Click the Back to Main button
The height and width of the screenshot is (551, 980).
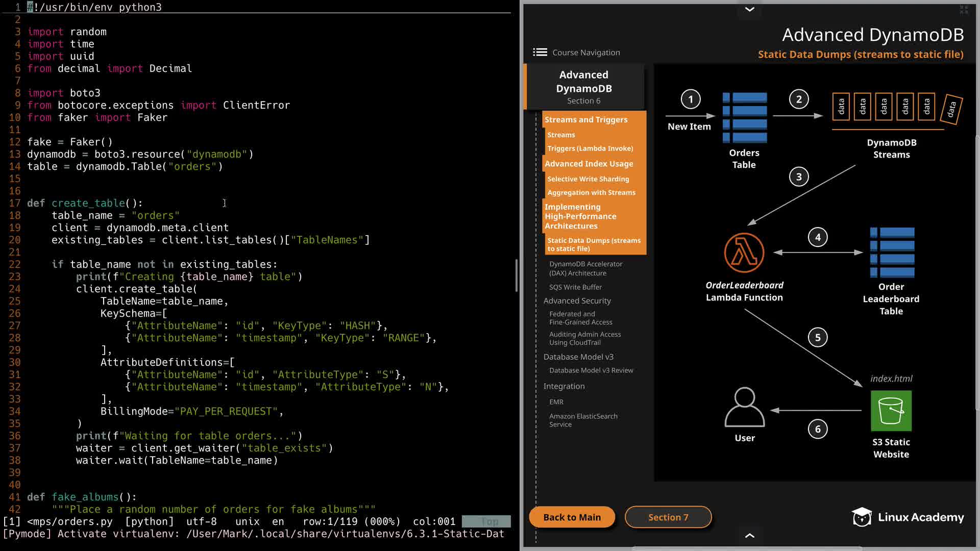coord(572,517)
